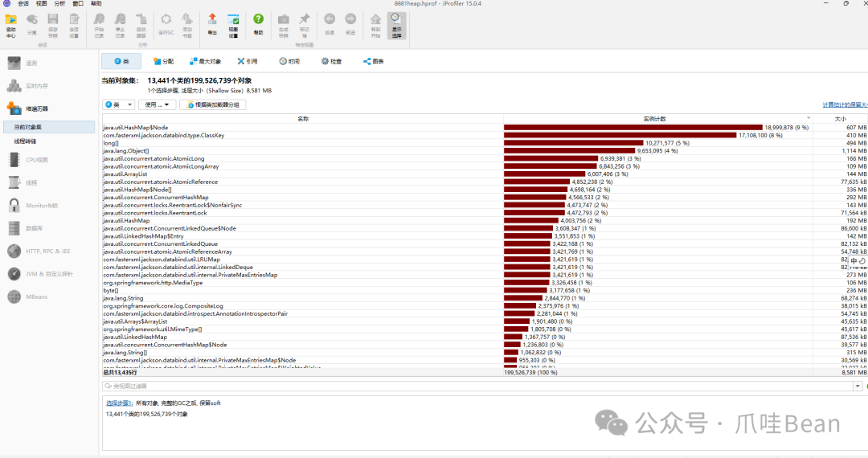The height and width of the screenshot is (458, 868).
Task: Open the class view filter dropdown arrow
Action: (858, 386)
